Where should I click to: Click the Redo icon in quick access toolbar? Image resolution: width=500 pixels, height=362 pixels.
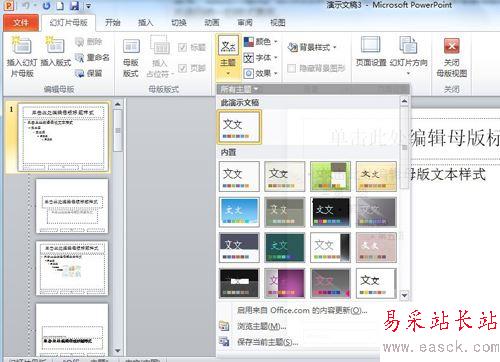coord(46,6)
